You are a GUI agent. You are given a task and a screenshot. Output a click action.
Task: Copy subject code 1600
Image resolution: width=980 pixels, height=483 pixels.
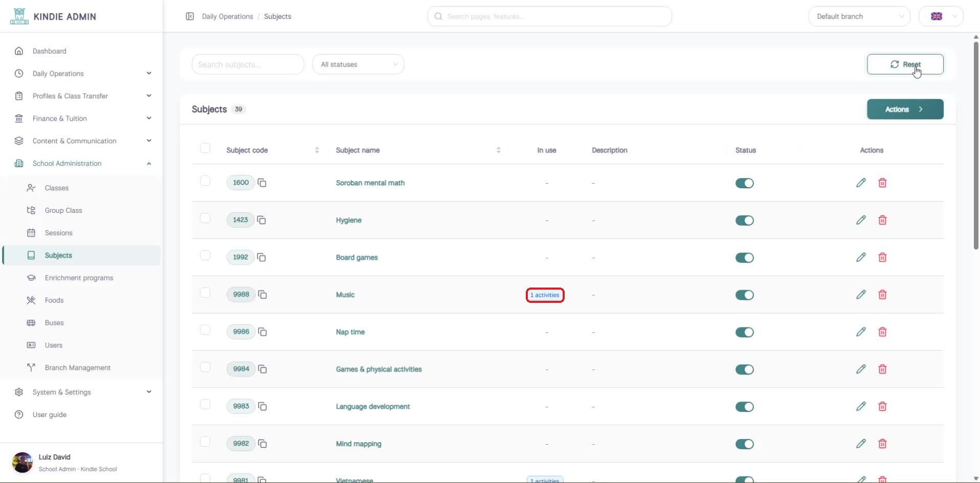coord(262,183)
